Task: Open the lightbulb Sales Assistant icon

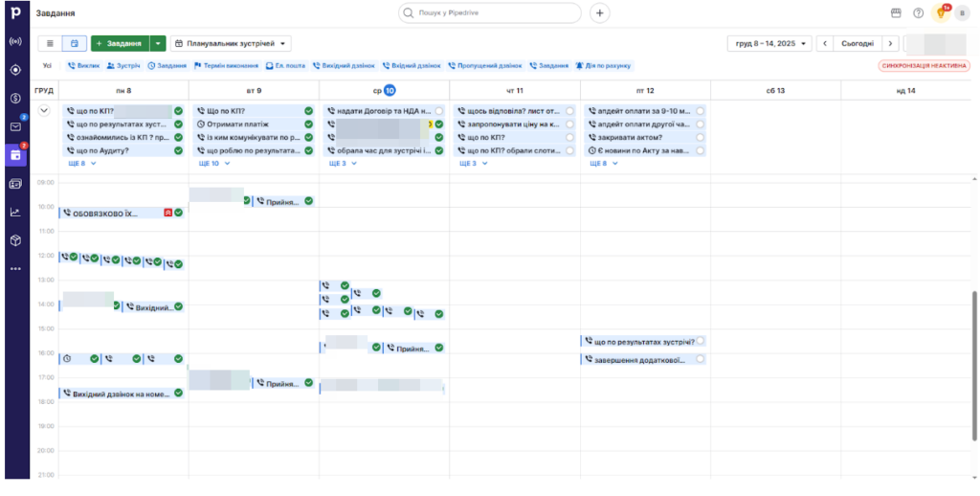Action: pos(941,13)
